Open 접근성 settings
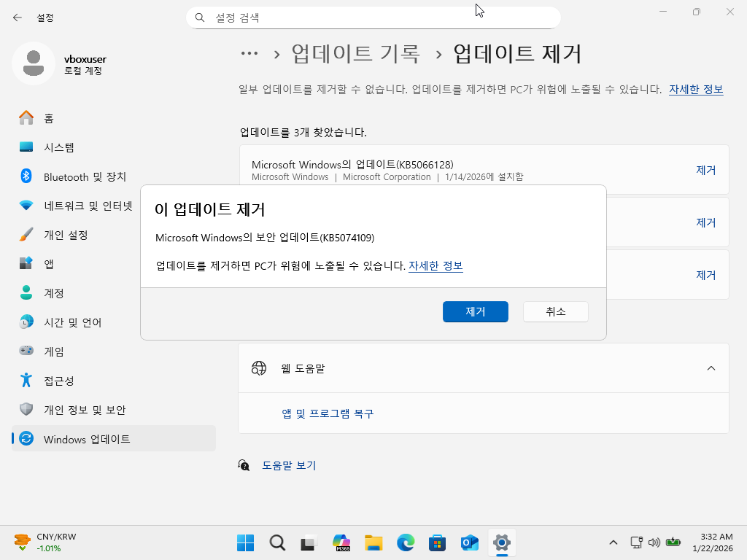Image resolution: width=747 pixels, height=560 pixels. (x=113, y=381)
